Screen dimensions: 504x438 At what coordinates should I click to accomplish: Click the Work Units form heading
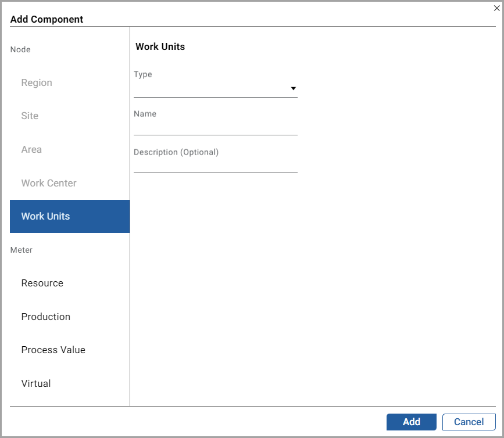tap(160, 47)
